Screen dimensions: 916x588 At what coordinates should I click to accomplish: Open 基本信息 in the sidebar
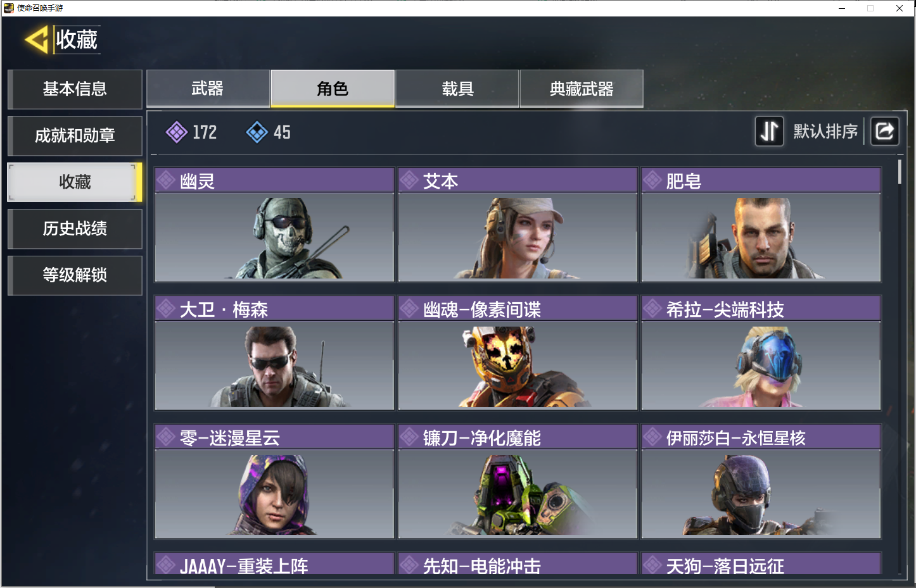coord(75,89)
